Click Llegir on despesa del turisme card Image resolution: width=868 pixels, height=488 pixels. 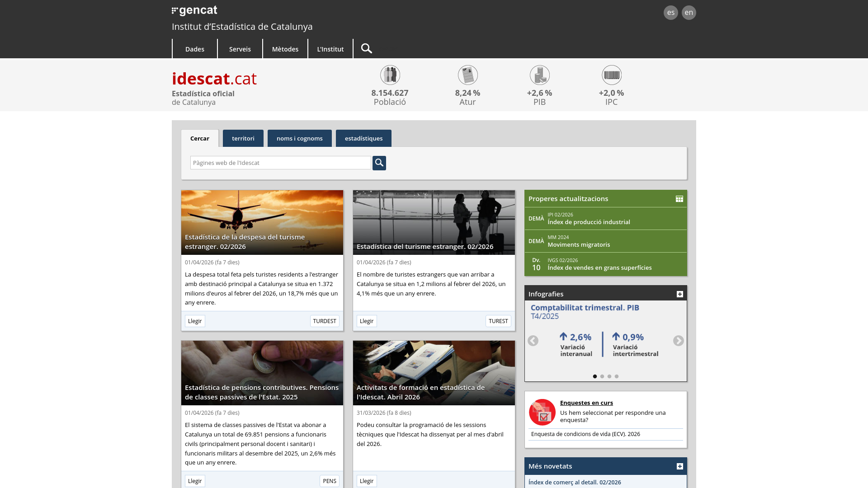pyautogui.click(x=195, y=321)
